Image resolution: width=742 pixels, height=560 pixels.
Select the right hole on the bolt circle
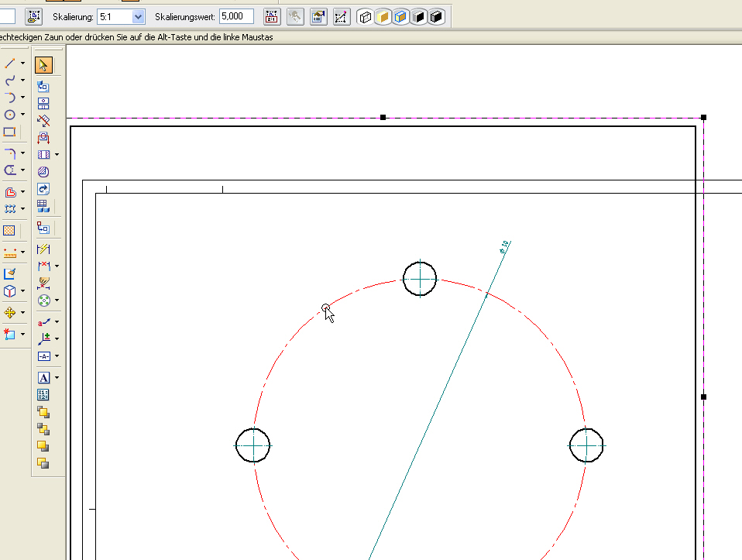[x=586, y=445]
